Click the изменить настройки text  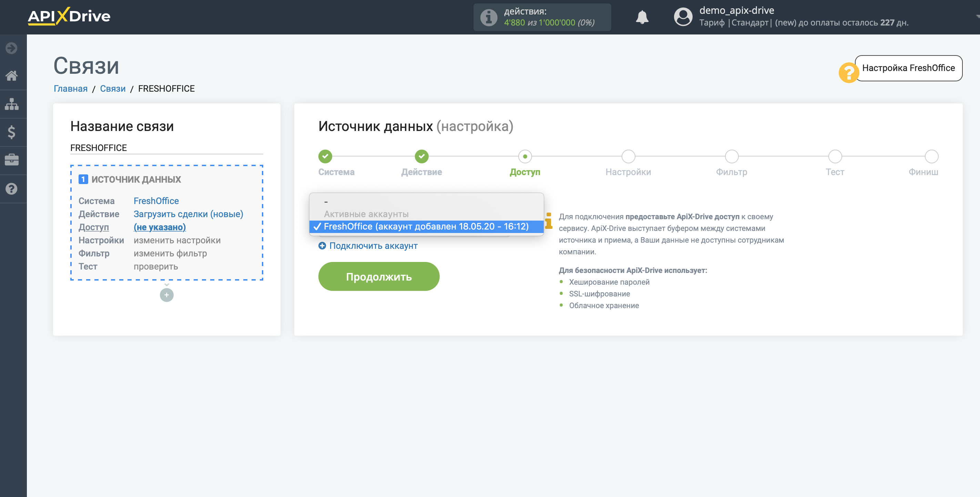pos(177,240)
